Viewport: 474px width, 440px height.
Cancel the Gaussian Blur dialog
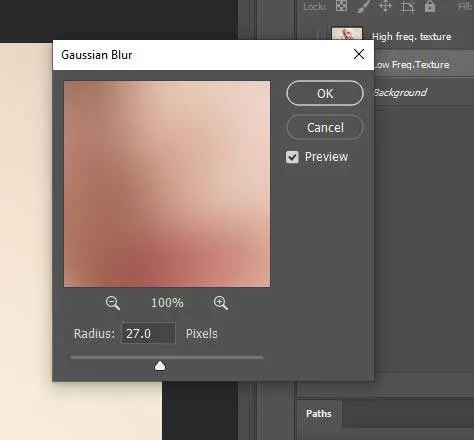click(x=325, y=127)
